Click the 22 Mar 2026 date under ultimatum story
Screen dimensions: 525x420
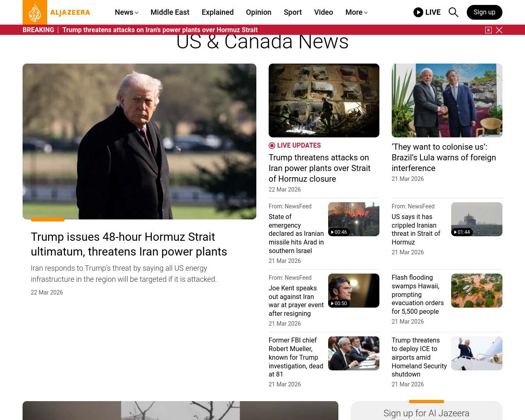click(x=47, y=292)
